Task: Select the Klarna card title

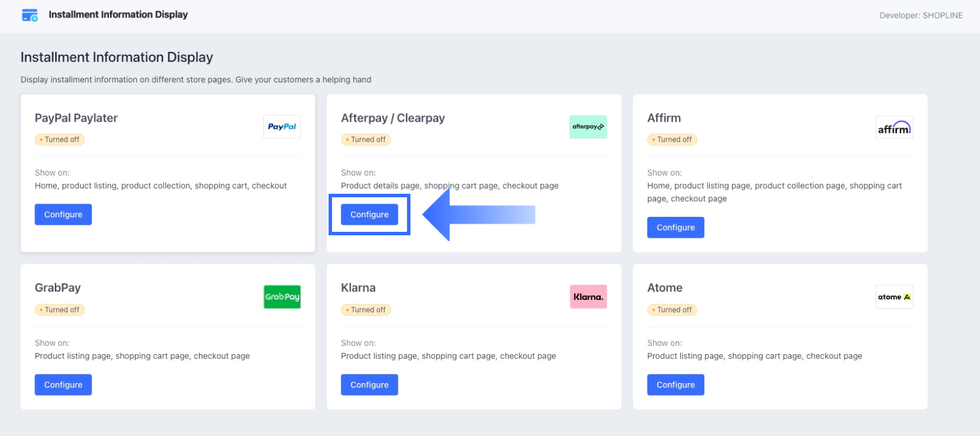Action: click(358, 288)
